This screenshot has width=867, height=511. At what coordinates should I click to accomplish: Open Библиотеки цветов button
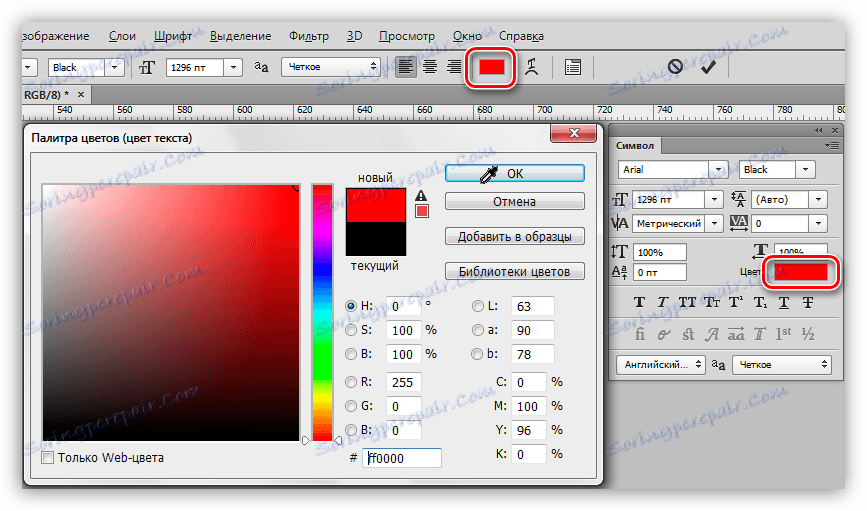(515, 271)
